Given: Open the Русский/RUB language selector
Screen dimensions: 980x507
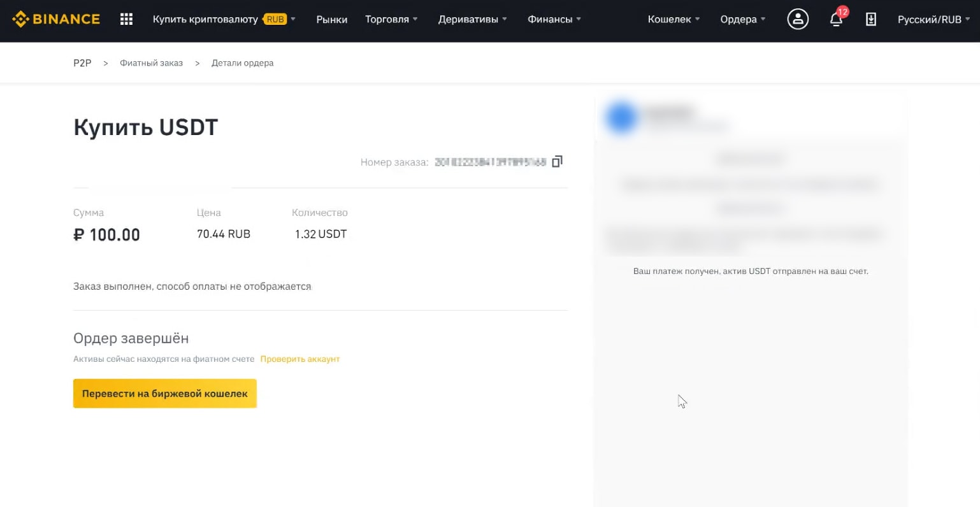Looking at the screenshot, I should (x=933, y=19).
